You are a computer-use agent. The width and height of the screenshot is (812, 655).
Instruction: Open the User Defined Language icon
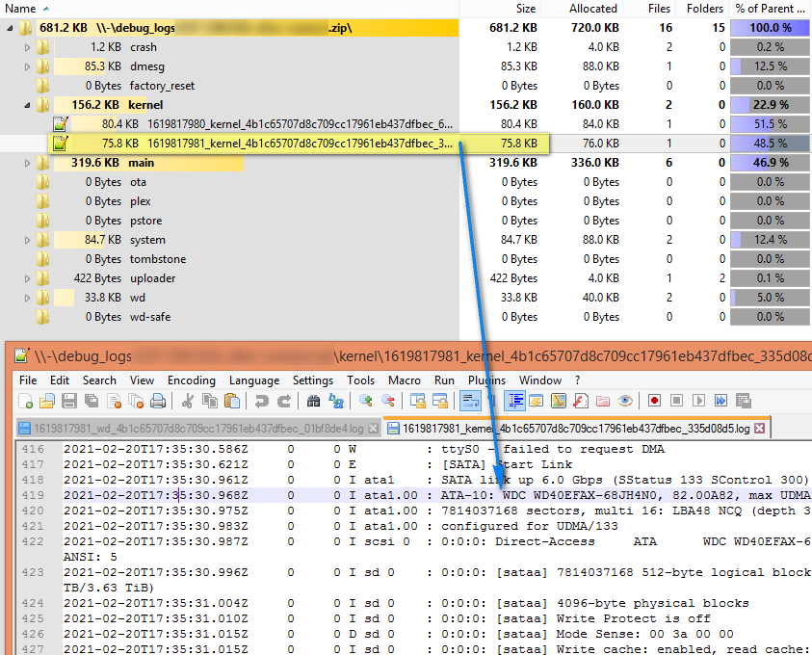536,401
